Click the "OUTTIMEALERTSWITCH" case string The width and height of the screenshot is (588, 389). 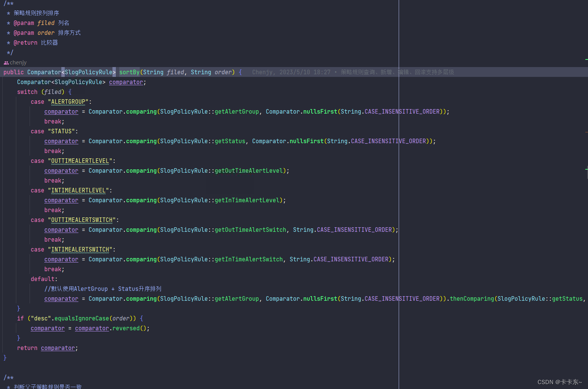coord(82,220)
